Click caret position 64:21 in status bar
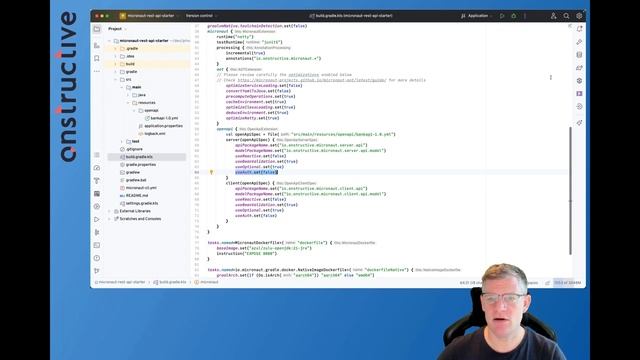 (x=465, y=282)
